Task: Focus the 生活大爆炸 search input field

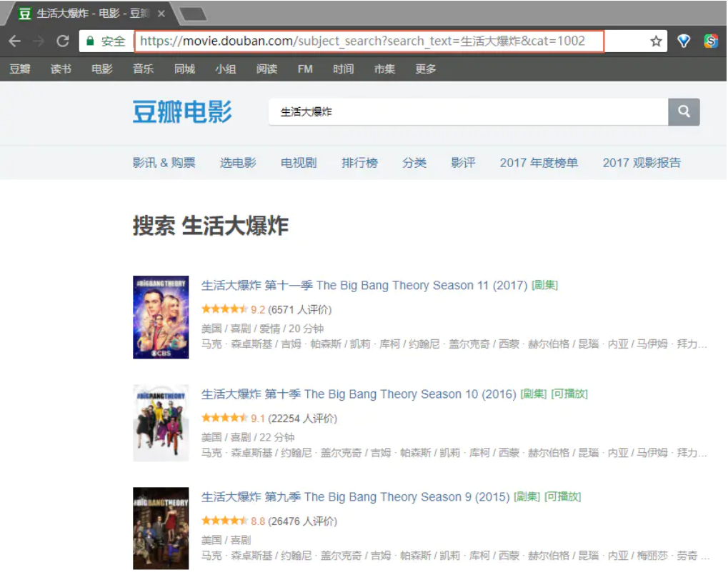Action: pyautogui.click(x=469, y=112)
